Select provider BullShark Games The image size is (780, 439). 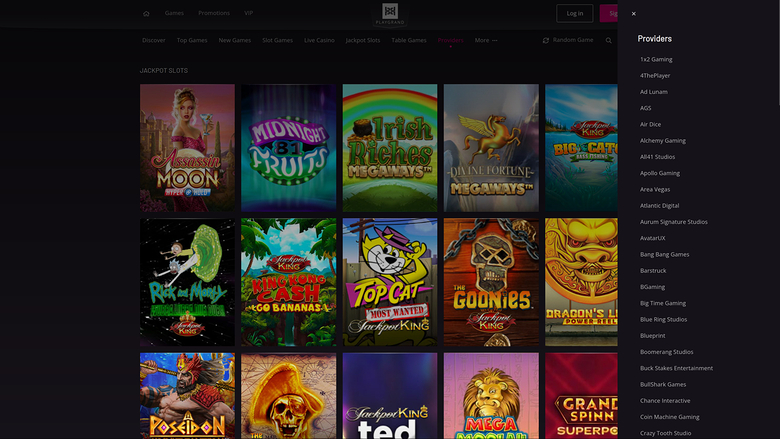(x=663, y=384)
